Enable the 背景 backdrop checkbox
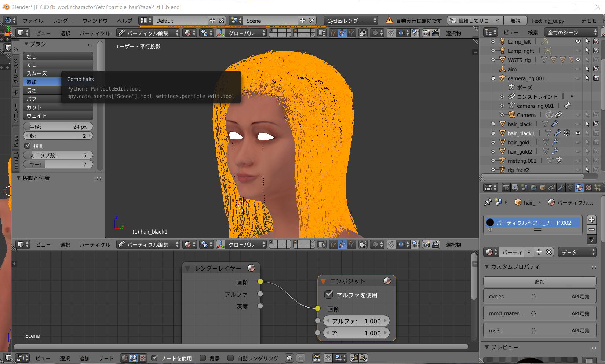The height and width of the screenshot is (364, 605). point(203,358)
